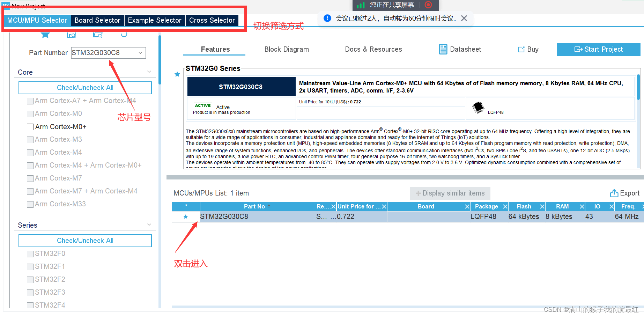Toggle Arm Cortex-A7 + Arm Cortex-M4 checkbox
Viewport: 644px width, 316px height.
point(30,101)
